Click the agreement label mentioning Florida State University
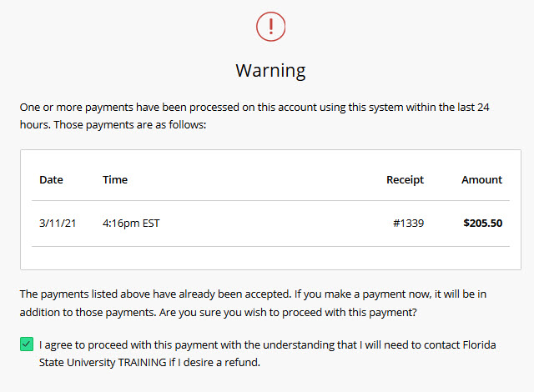 [267, 354]
